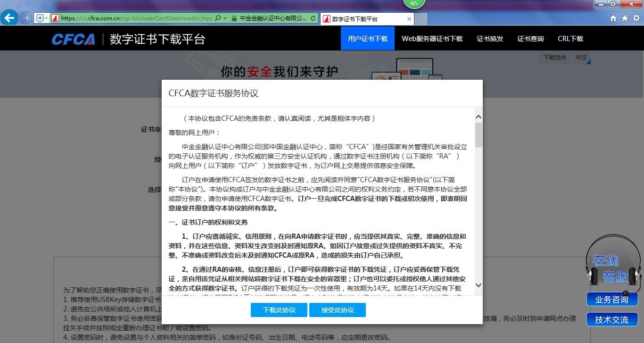This screenshot has width=644, height=343.
Task: Go back with the browser back arrow
Action: click(x=9, y=18)
